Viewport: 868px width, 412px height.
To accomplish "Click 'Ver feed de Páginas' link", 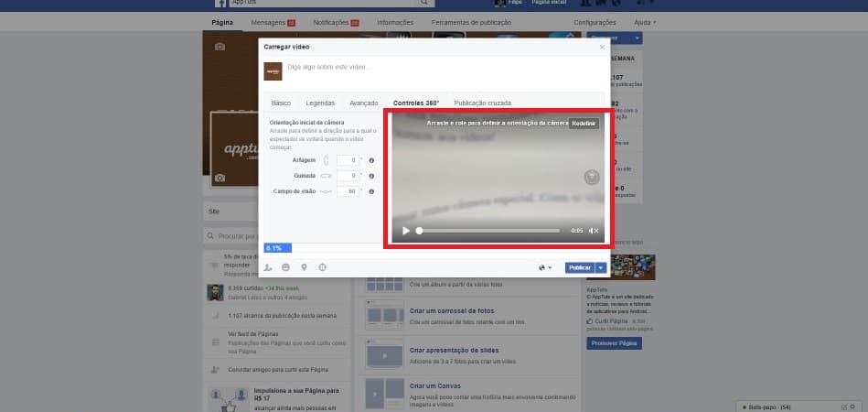I will point(253,334).
